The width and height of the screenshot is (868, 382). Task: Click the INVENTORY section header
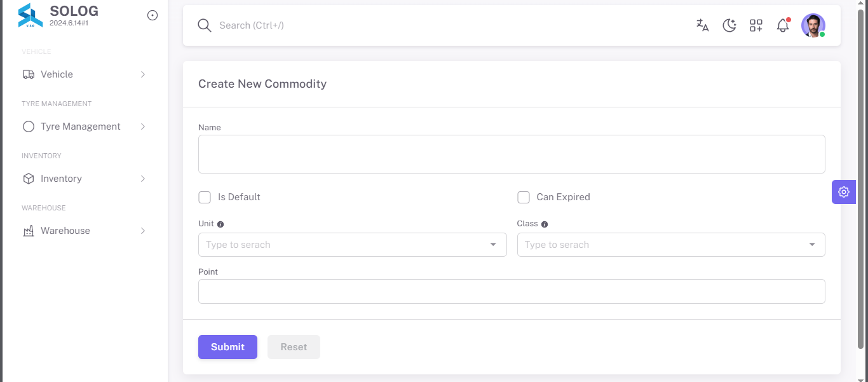[41, 156]
